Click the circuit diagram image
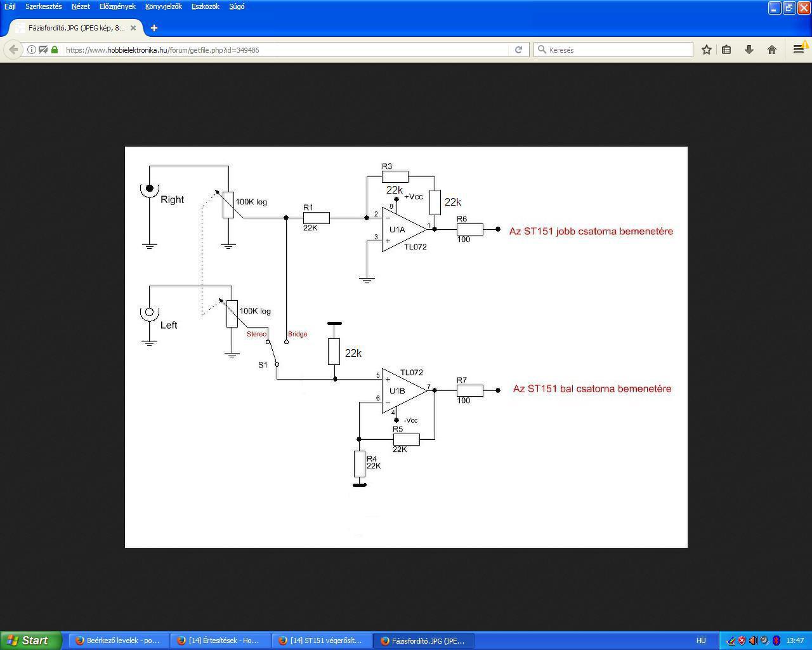The width and height of the screenshot is (812, 650). click(x=406, y=347)
